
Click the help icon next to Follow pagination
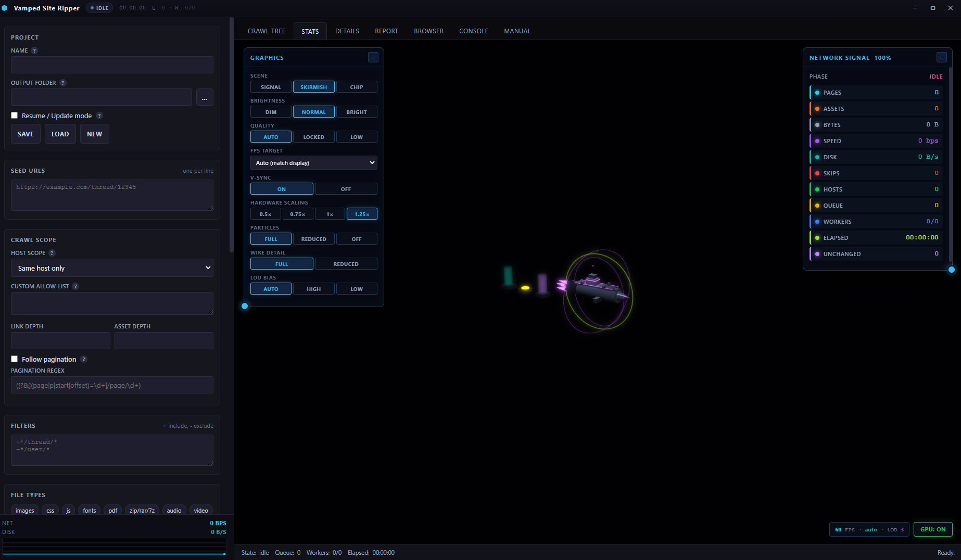84,359
